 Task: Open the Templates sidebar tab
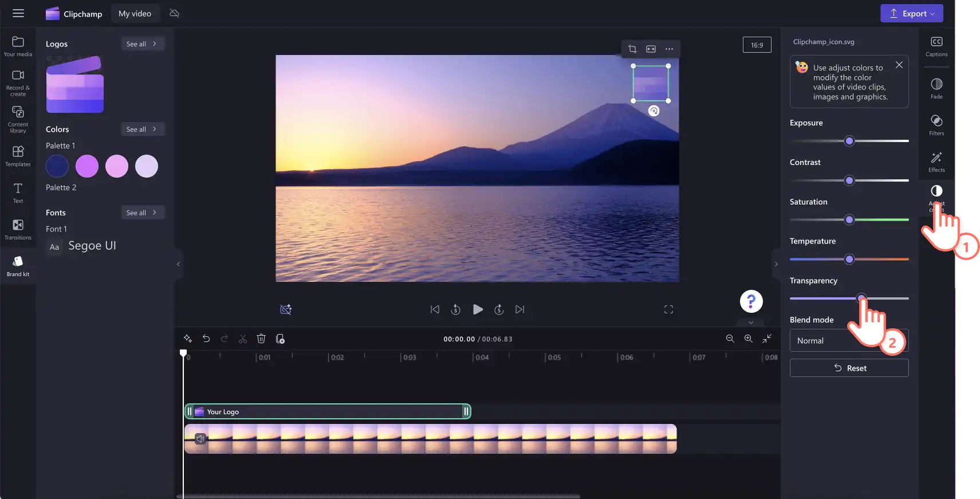[x=18, y=156]
